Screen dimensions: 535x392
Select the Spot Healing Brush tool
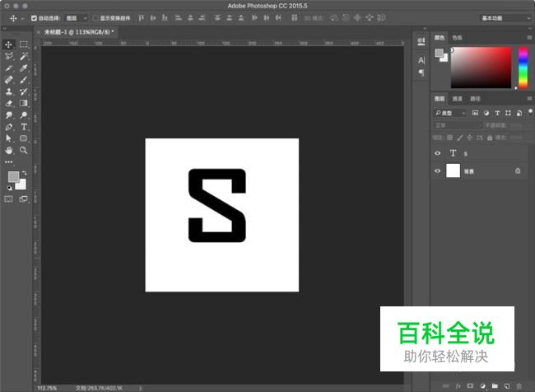[8, 80]
